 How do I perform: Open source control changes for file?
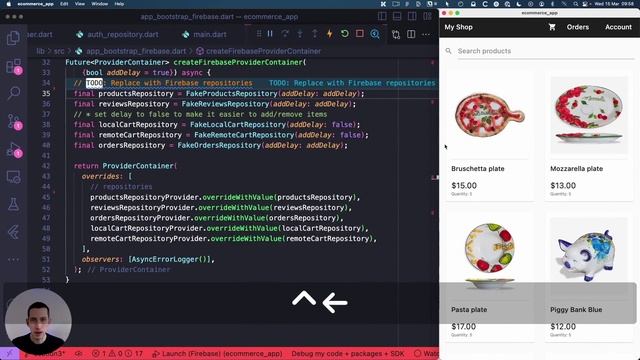point(396,35)
